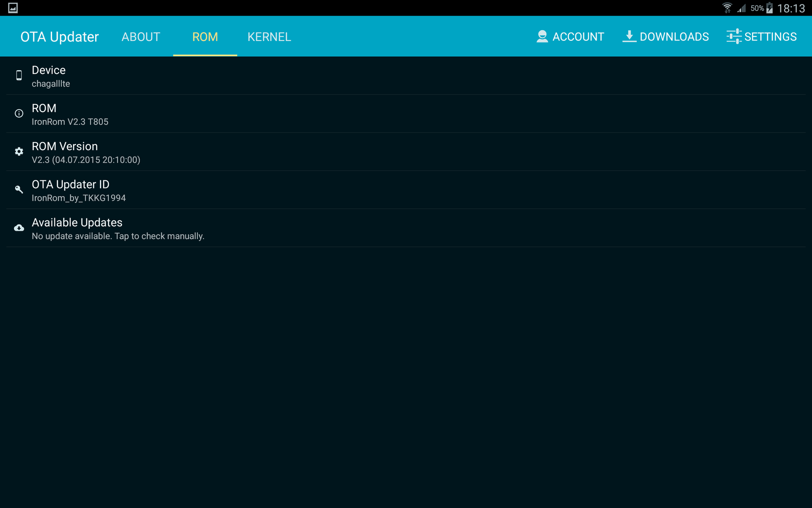
Task: Click the cloud download icon beside Available Updates
Action: (19, 228)
